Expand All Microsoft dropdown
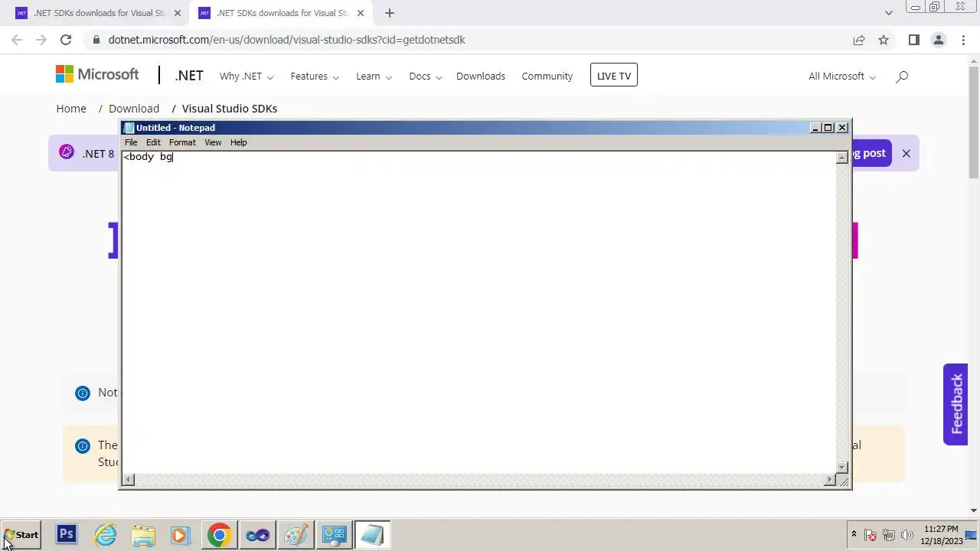Viewport: 980px width, 551px height. click(x=842, y=76)
